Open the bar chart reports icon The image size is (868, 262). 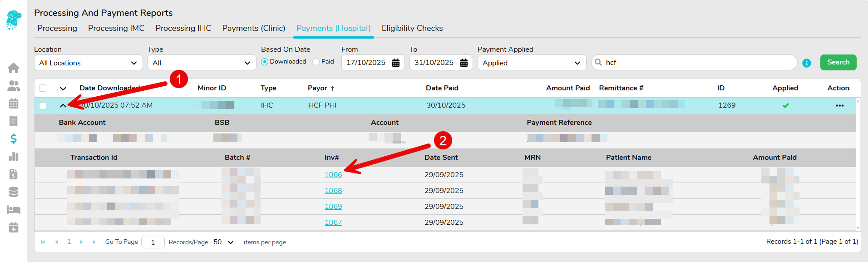coord(14,157)
